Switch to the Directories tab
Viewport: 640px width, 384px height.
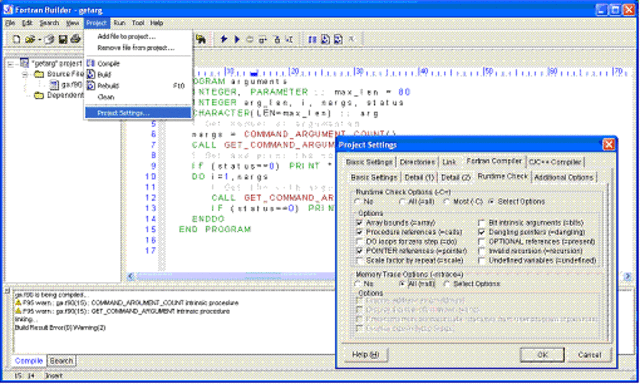417,162
